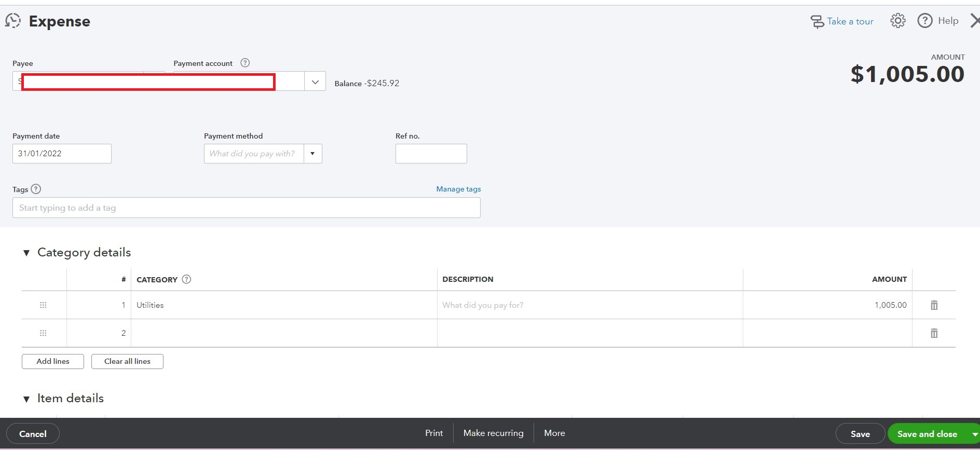Click the recent transactions clock icon
The image size is (980, 450).
(13, 21)
